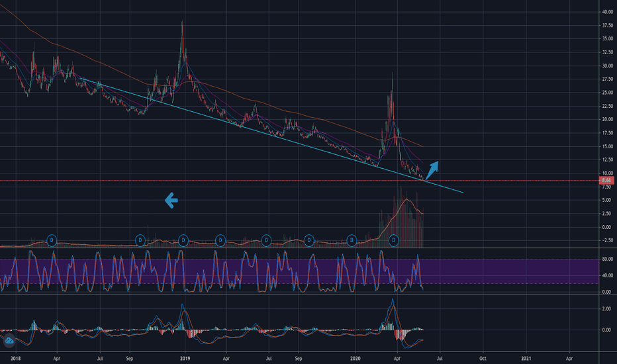Click the 10.00 price scale label
Viewport: 617px width, 364px height.
point(607,173)
